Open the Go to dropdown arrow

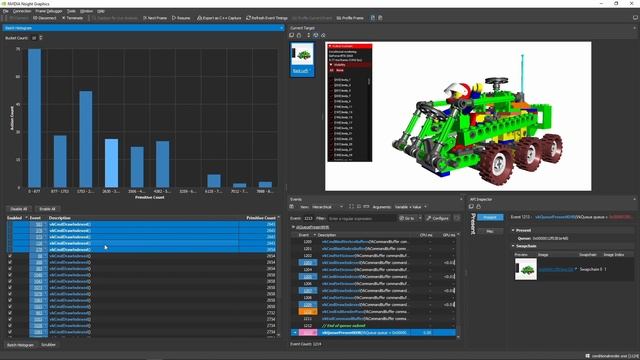click(x=420, y=218)
